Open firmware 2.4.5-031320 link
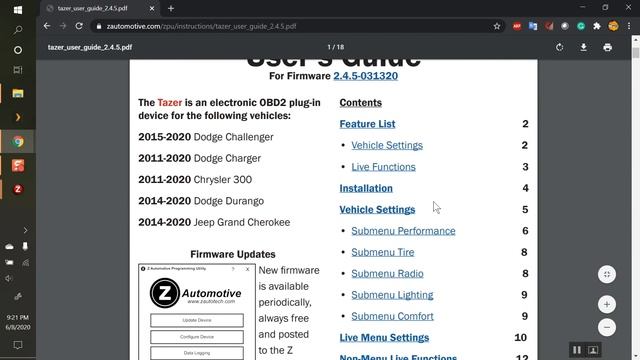Viewport: 640px width, 360px height. tap(365, 76)
